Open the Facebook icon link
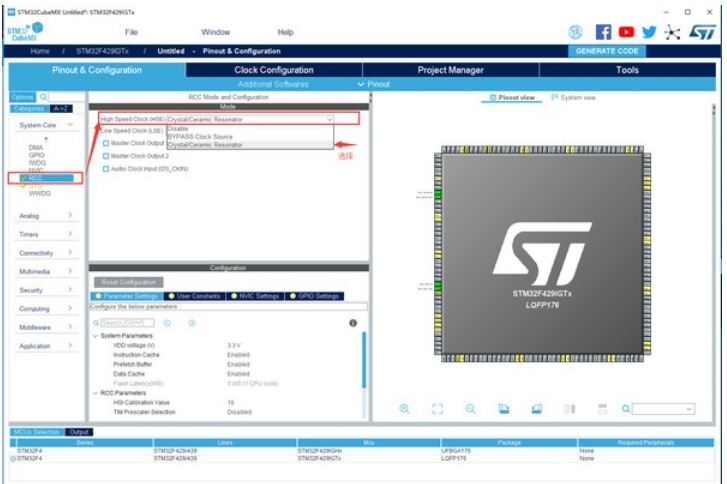The height and width of the screenshot is (484, 727). [603, 32]
